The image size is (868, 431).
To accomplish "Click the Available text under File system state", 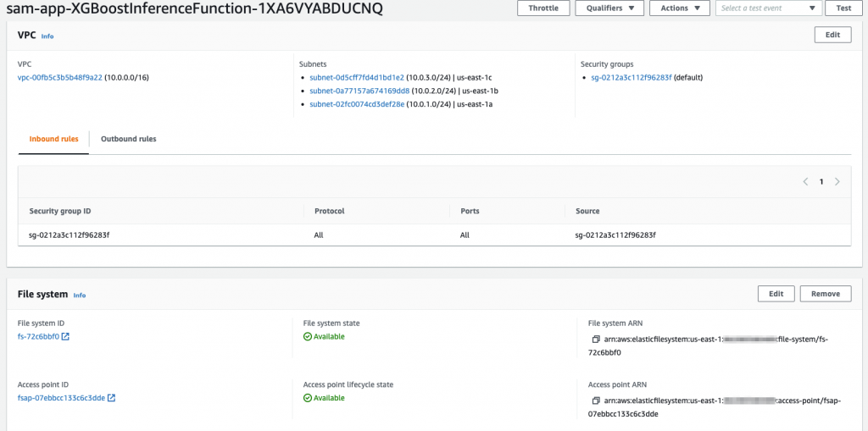I will pyautogui.click(x=329, y=336).
